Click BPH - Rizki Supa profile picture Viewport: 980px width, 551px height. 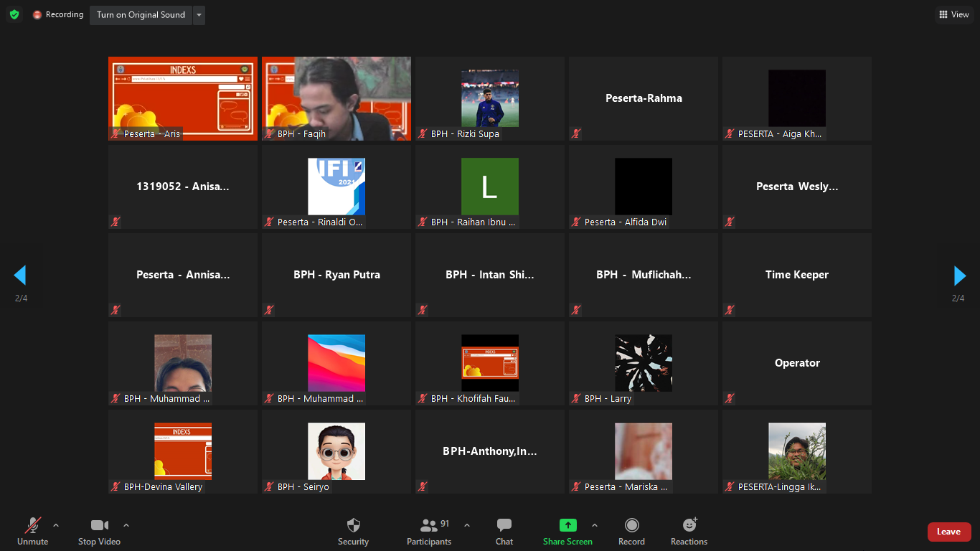(x=490, y=98)
